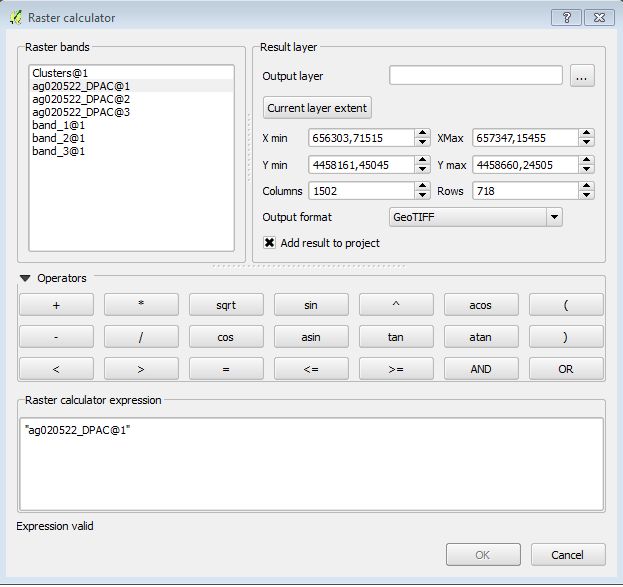This screenshot has height=587, width=623.
Task: Insert the multiply (*) operator
Action: pyautogui.click(x=141, y=305)
